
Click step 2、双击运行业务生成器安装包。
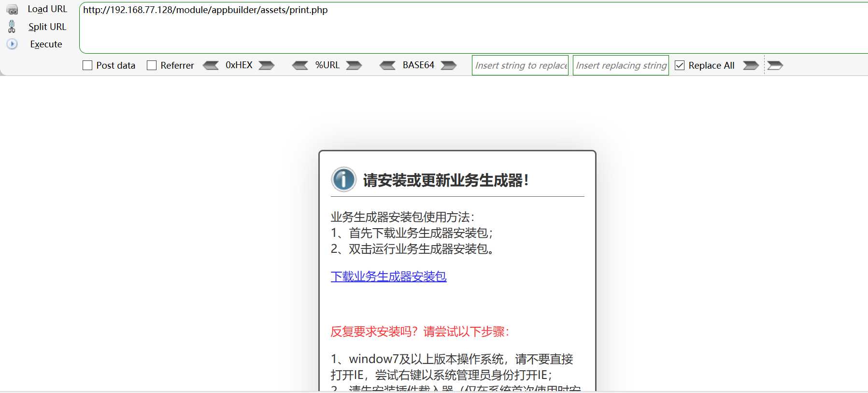tap(412, 249)
